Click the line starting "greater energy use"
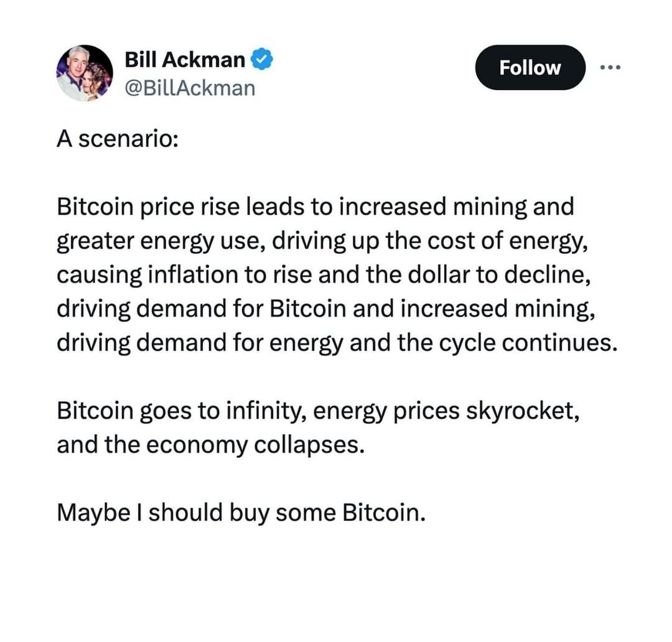 (x=322, y=241)
